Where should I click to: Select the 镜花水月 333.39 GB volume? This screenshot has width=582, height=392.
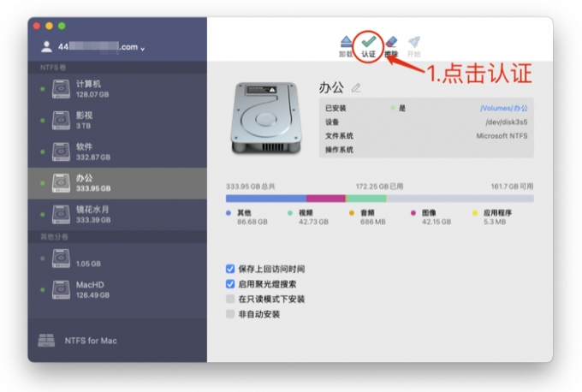coord(117,214)
